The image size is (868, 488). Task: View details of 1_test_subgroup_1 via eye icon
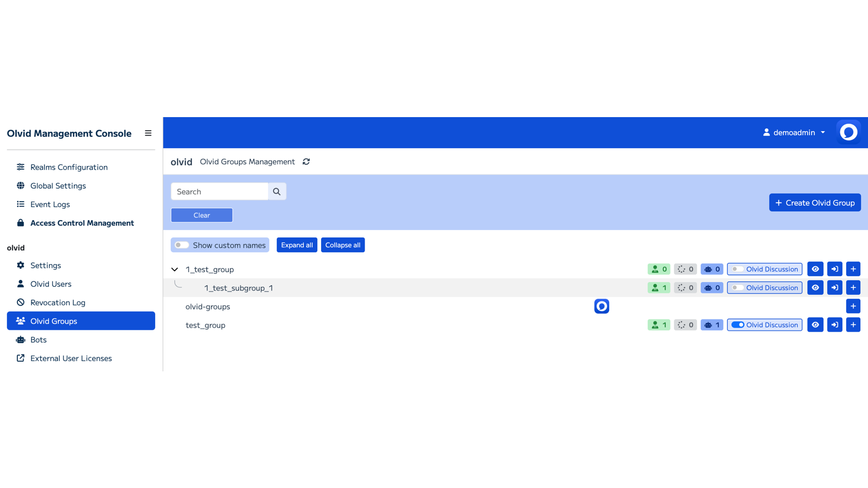pyautogui.click(x=815, y=287)
